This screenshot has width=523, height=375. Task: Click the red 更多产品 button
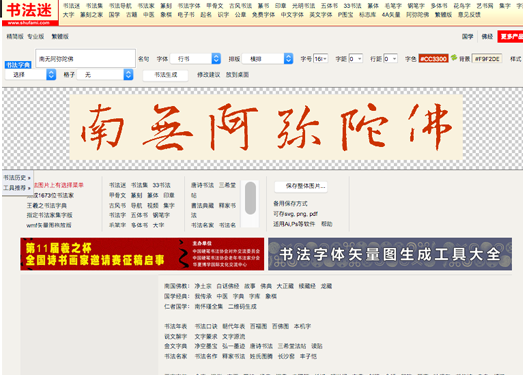click(x=510, y=36)
